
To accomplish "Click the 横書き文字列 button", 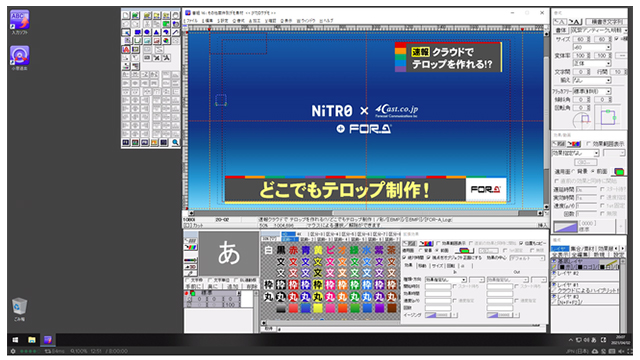I will click(x=606, y=22).
